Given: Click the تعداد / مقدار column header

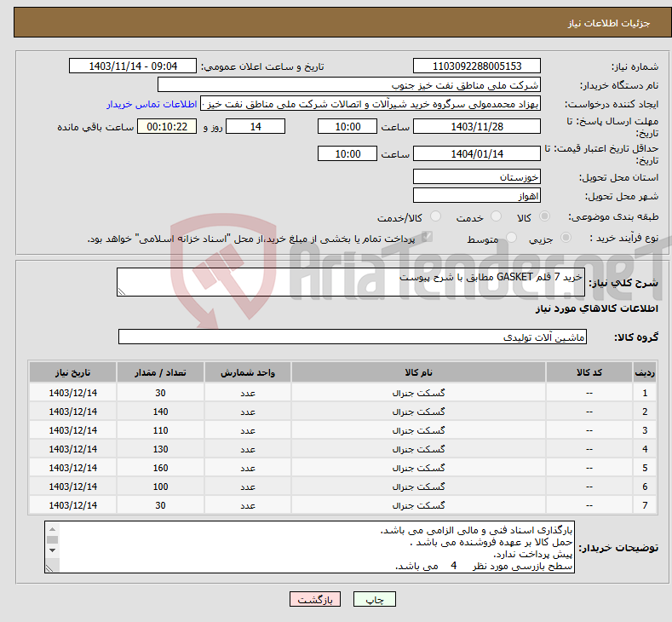Looking at the screenshot, I should 160,373.
